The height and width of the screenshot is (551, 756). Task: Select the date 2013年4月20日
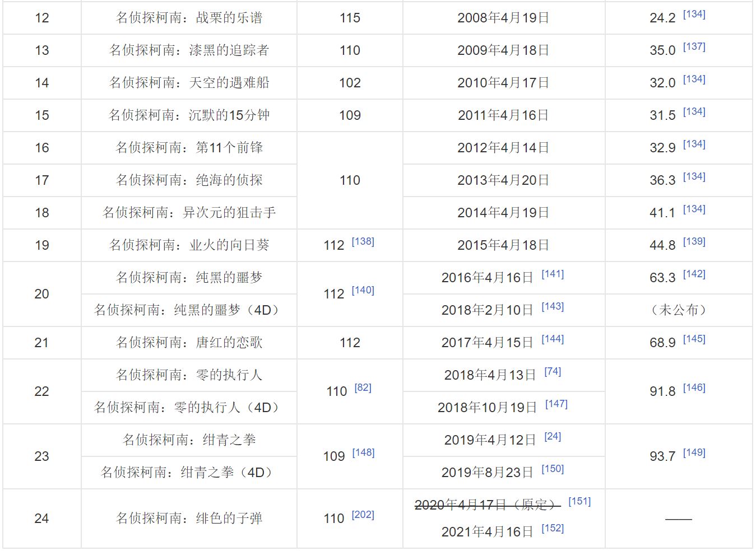pyautogui.click(x=503, y=180)
